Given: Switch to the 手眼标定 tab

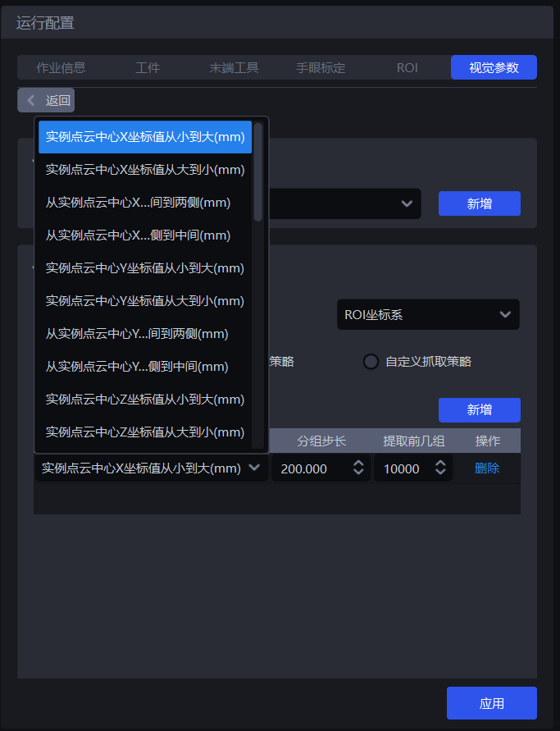Looking at the screenshot, I should click(321, 67).
